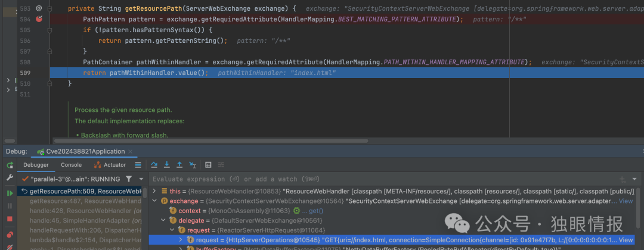Click Trace Current Stream Chain icon
This screenshot has width=644, height=250.
pos(221,165)
